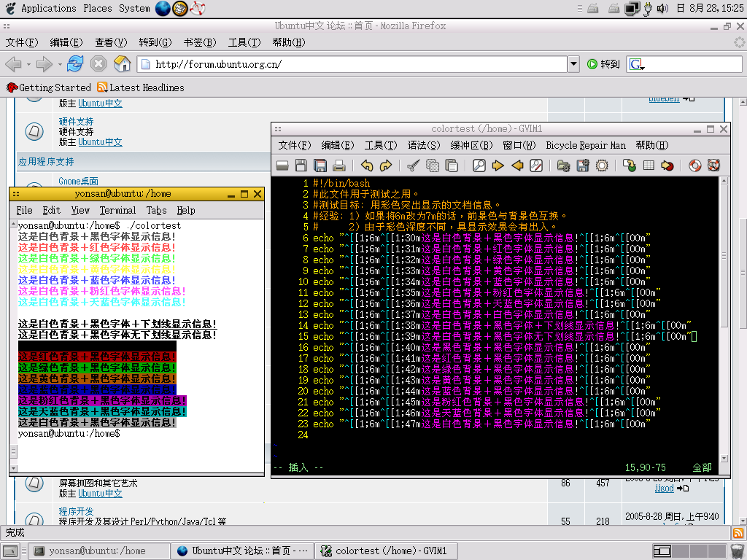Open Applications menu in top panel
This screenshot has height=560, width=747.
click(x=49, y=8)
